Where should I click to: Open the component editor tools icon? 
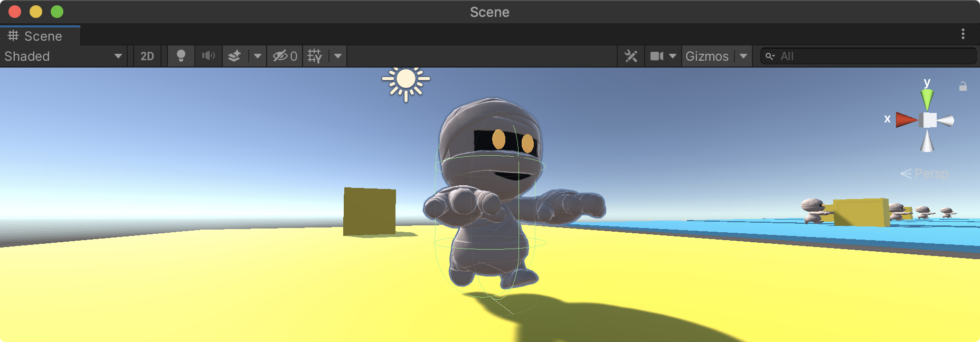631,56
